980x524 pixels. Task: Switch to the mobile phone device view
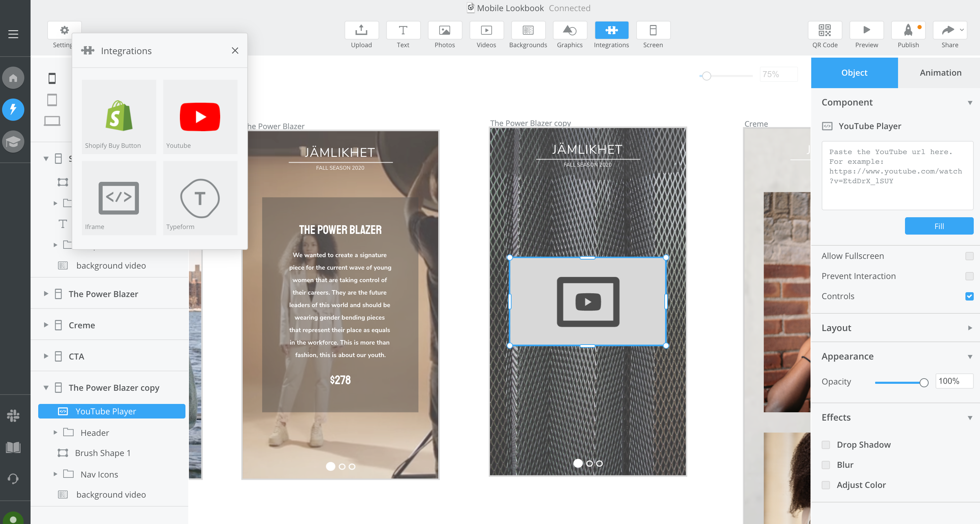tap(52, 79)
